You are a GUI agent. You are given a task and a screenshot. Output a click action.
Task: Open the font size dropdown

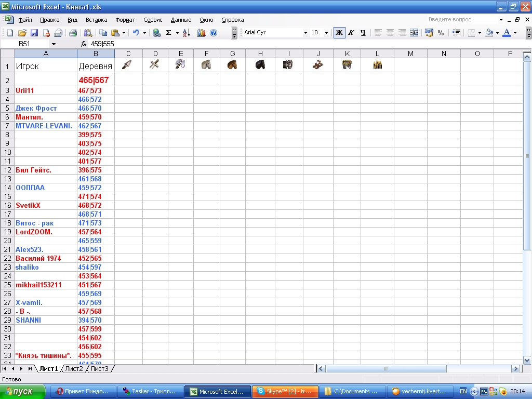pos(326,33)
